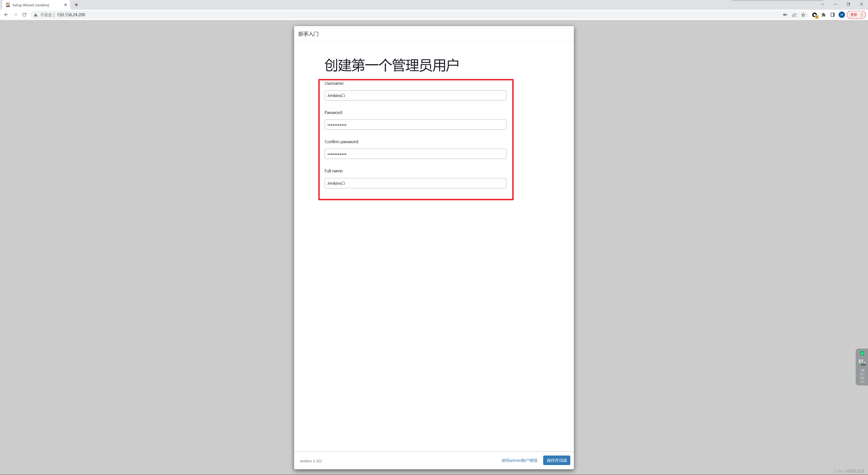
Task: Toggle the browser side panel icon
Action: pyautogui.click(x=833, y=15)
